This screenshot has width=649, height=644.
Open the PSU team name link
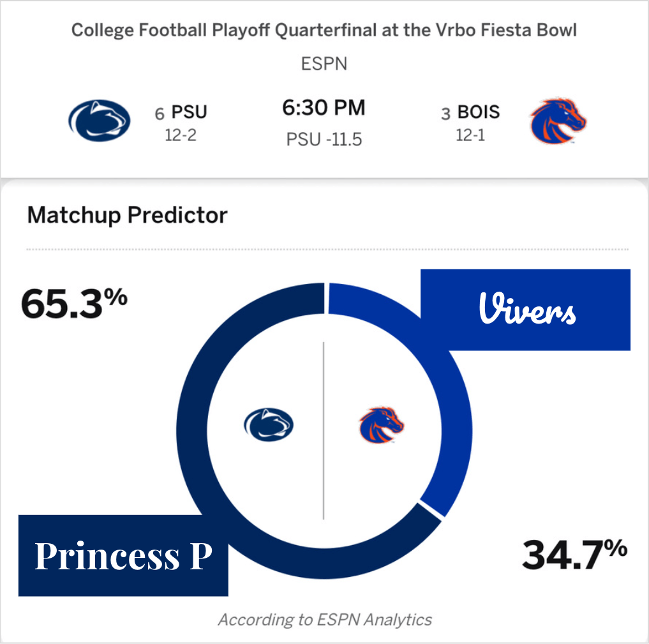(x=190, y=113)
